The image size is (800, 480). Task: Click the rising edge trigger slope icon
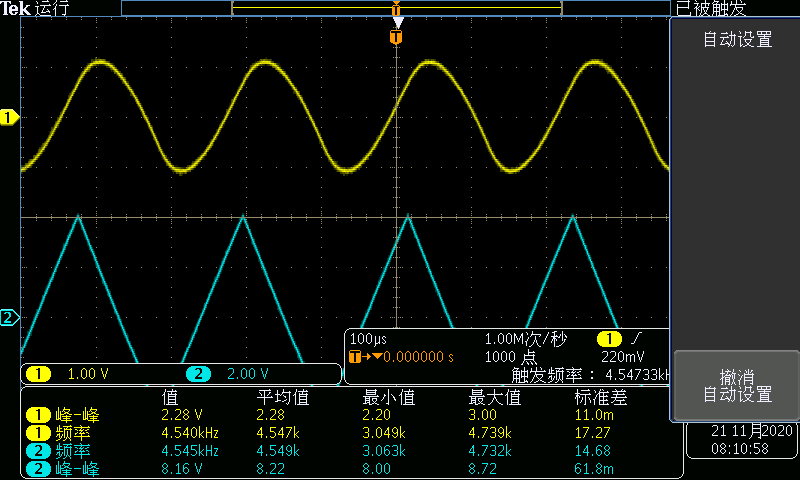pos(636,338)
